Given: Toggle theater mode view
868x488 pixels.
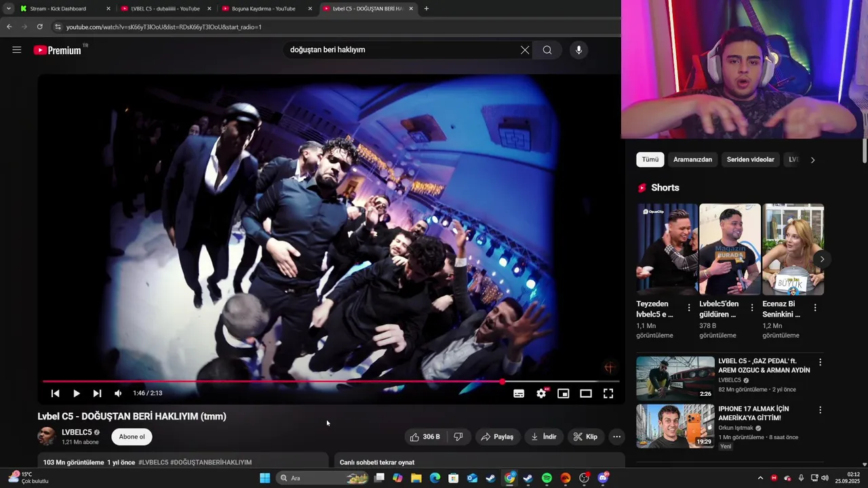Looking at the screenshot, I should (586, 393).
